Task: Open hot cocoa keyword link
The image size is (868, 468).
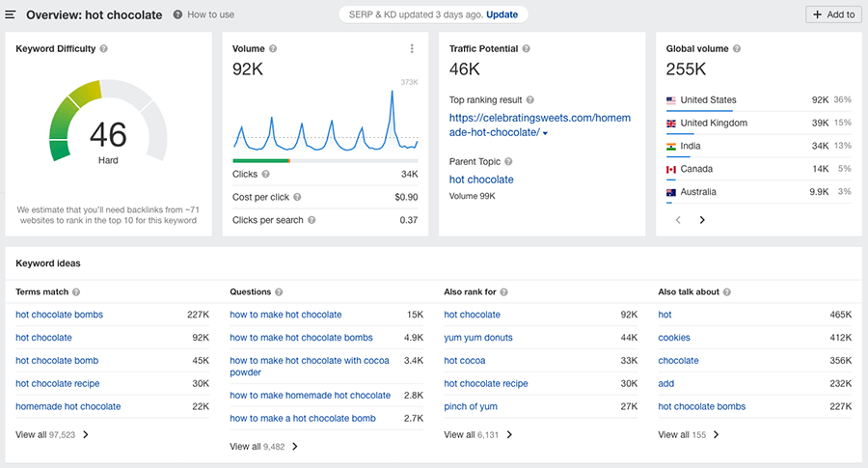Action: pos(465,361)
